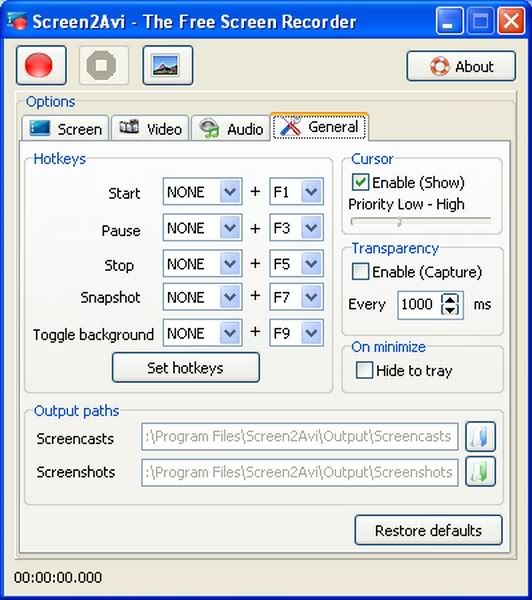Switch to the Screen tab
Screen dimensions: 532x600
(x=65, y=129)
